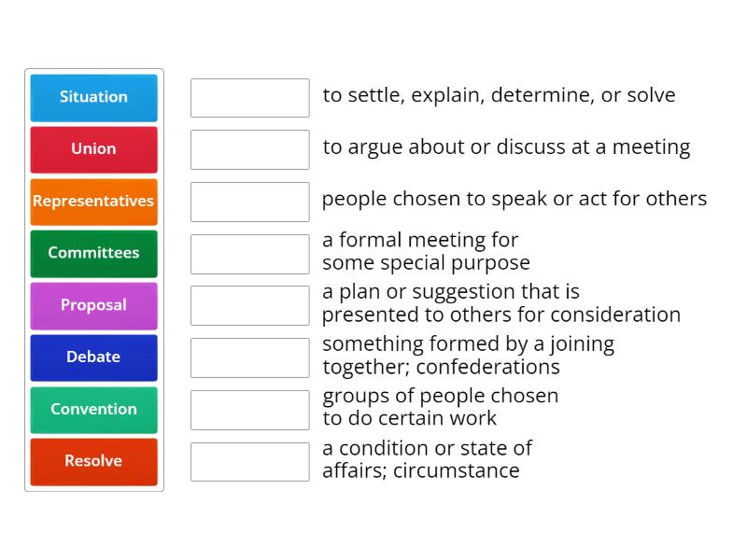Click the definition 'people chosen to speak or act'
747x560 pixels.
(514, 199)
